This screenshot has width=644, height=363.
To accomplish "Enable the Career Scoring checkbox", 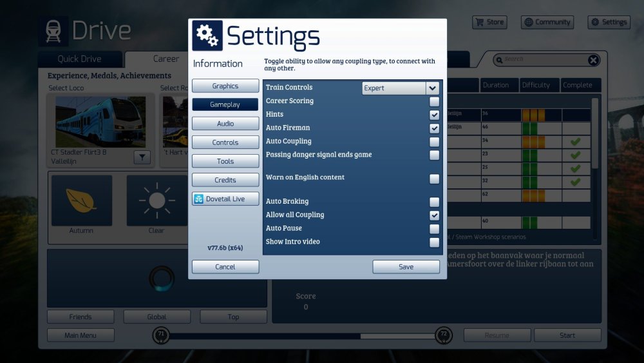I will point(435,101).
